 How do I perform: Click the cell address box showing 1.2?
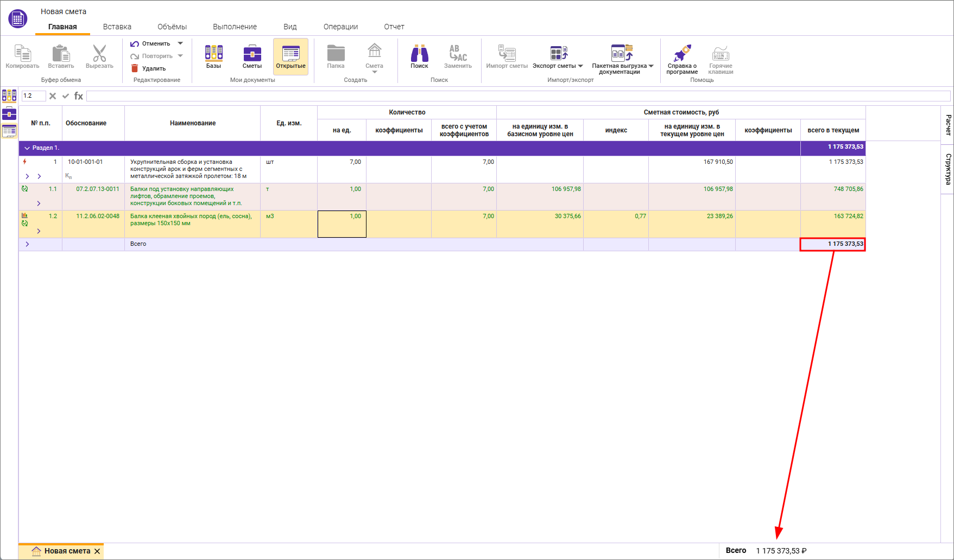pyautogui.click(x=33, y=96)
